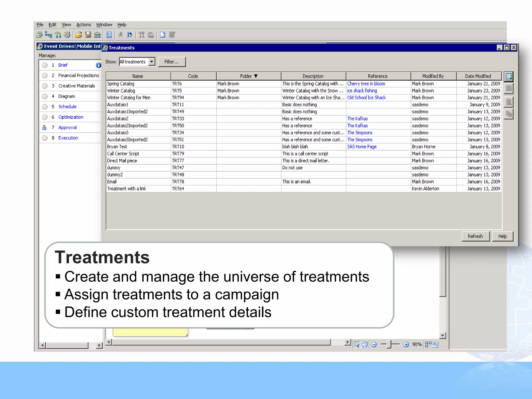Click the status circle beside Schedule
Viewport: 532px width, 399px height.
[45, 107]
